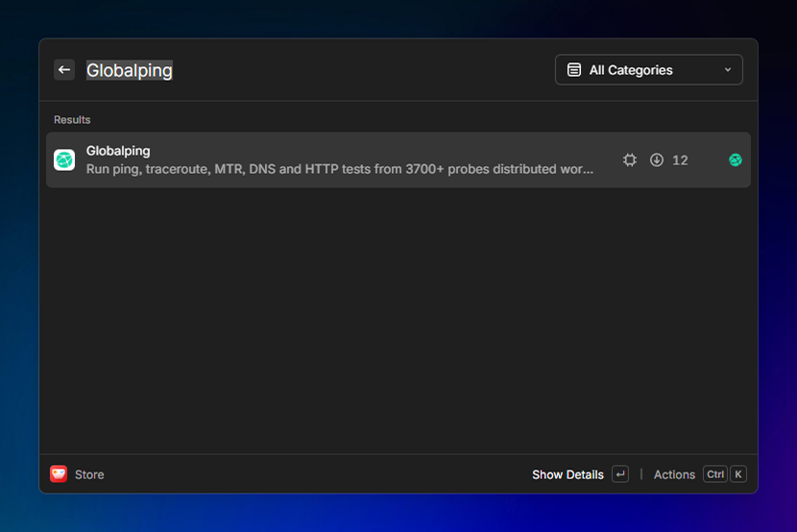Click the Store label
This screenshot has height=532, width=797.
pos(89,474)
